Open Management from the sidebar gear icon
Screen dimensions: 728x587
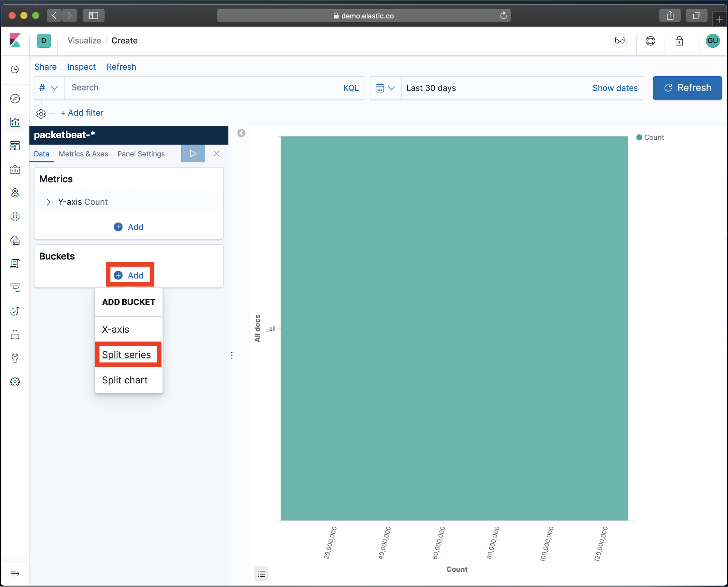pyautogui.click(x=15, y=381)
